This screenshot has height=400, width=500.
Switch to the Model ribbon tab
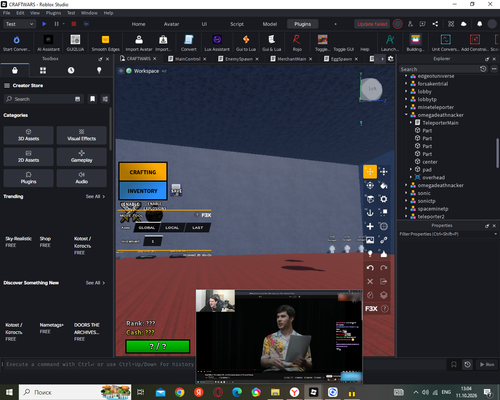click(270, 24)
